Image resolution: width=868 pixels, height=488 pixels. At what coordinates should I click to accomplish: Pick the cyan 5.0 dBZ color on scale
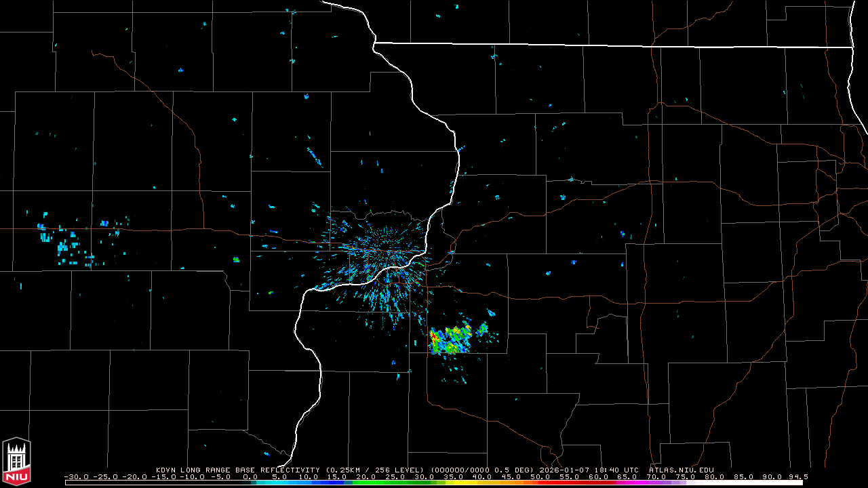pyautogui.click(x=279, y=482)
